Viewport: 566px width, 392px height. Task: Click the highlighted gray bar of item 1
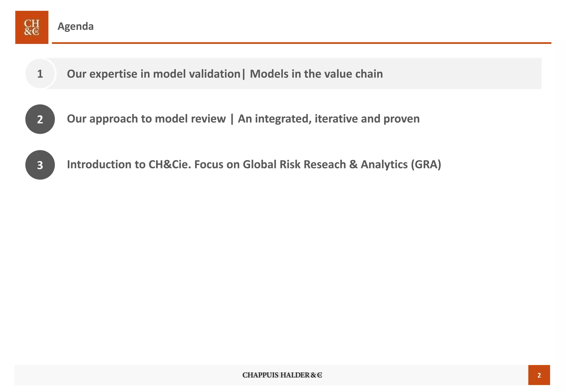pos(293,74)
